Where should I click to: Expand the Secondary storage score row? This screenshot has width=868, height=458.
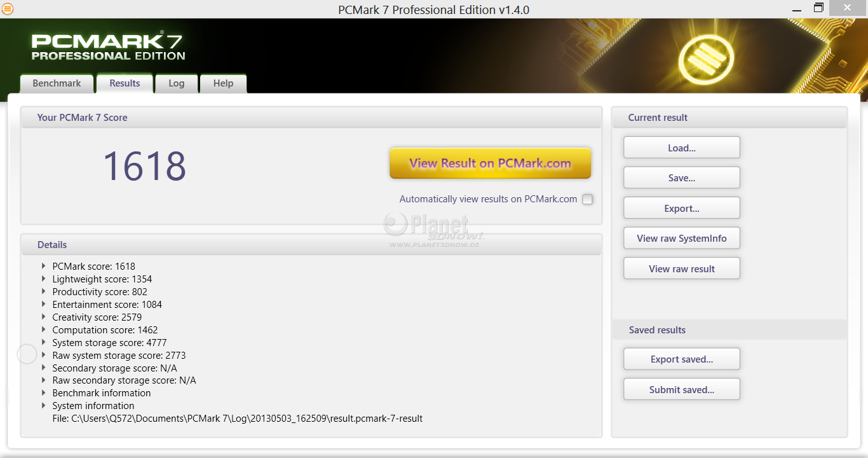[x=44, y=368]
